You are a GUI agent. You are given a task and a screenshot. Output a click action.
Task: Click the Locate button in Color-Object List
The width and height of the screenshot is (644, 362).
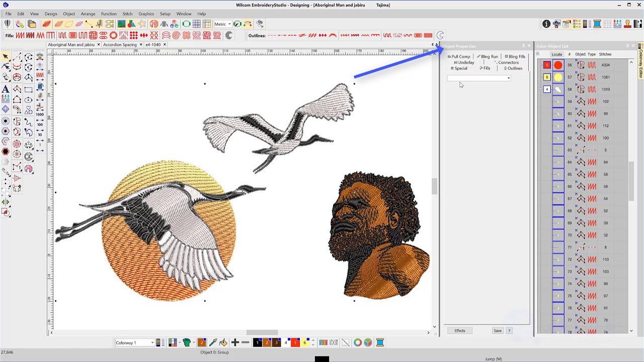556,54
